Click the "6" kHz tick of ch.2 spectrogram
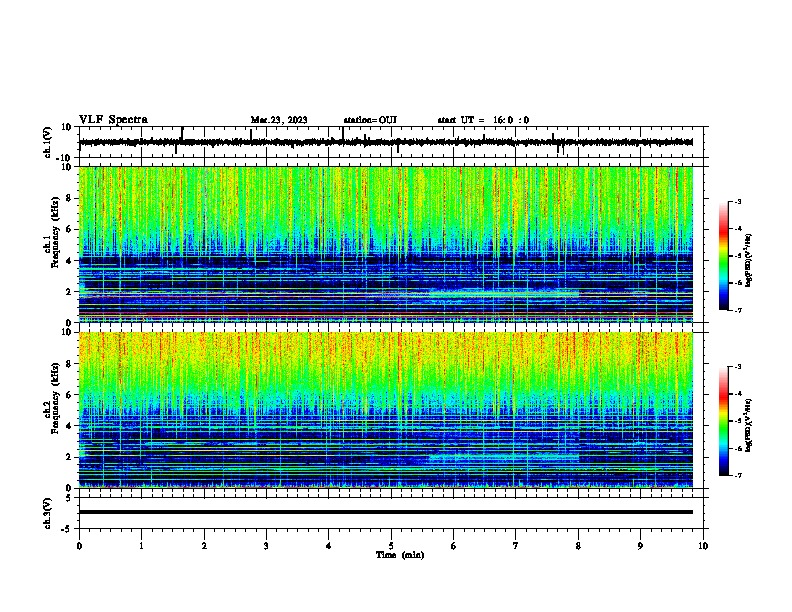Screen dimensions: 792x612 coord(69,395)
